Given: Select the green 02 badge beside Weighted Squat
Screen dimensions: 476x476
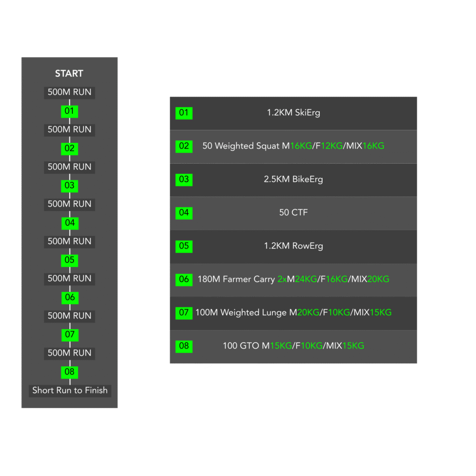Looking at the screenshot, I should [184, 146].
